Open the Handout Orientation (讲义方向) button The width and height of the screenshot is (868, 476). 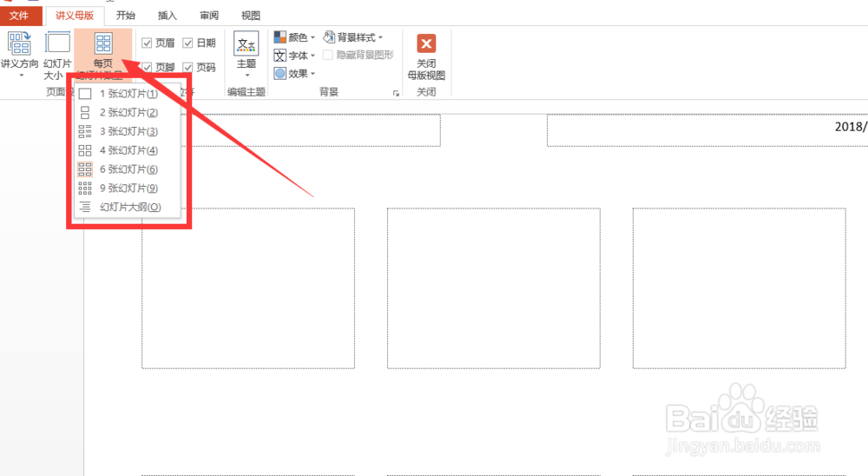point(19,55)
